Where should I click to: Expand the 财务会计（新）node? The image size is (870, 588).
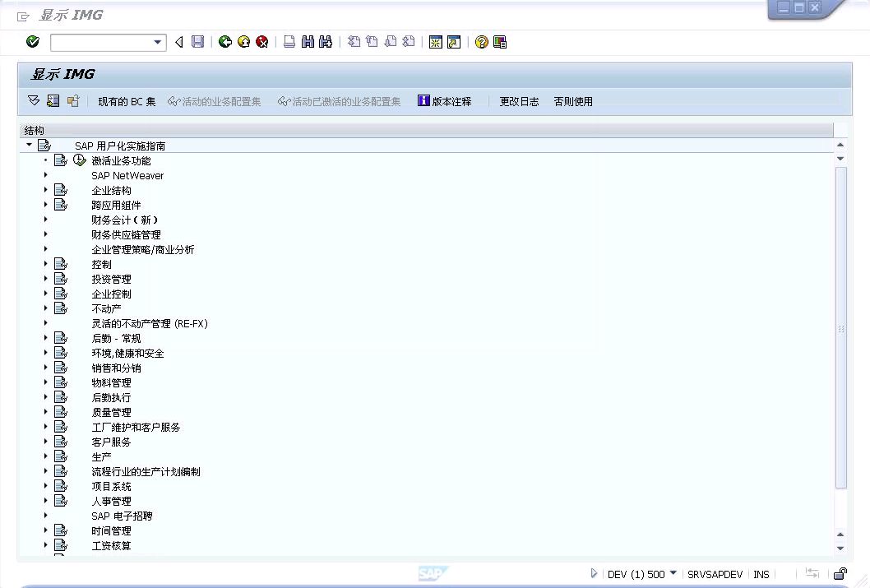[45, 219]
